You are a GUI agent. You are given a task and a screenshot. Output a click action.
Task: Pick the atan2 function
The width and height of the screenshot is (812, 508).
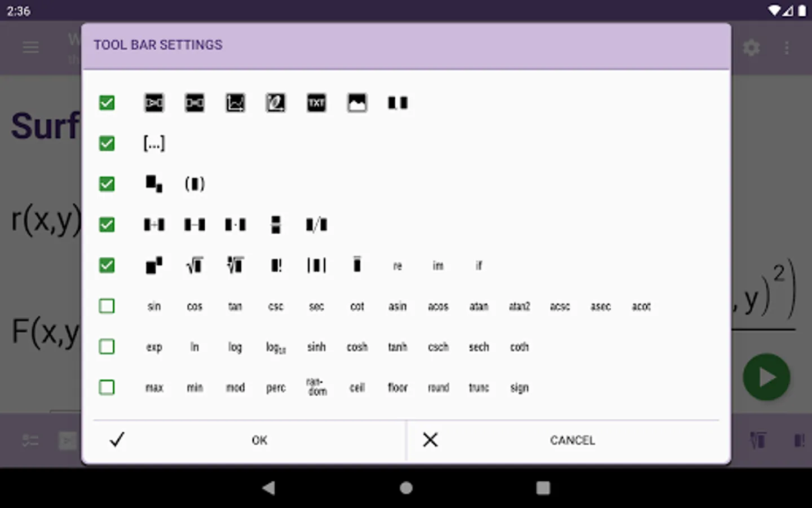(519, 306)
